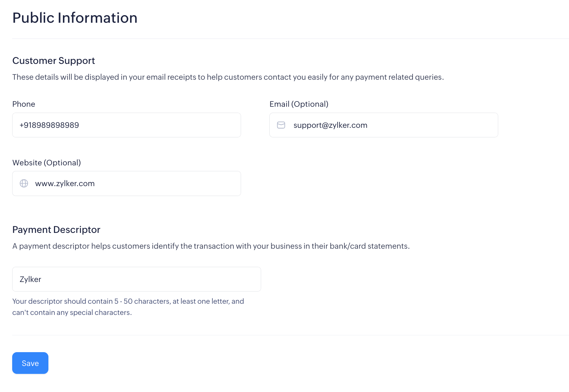Viewport: 569px width, 392px height.
Task: Place cursor on the Zylker descriptor value
Action: [x=30, y=279]
